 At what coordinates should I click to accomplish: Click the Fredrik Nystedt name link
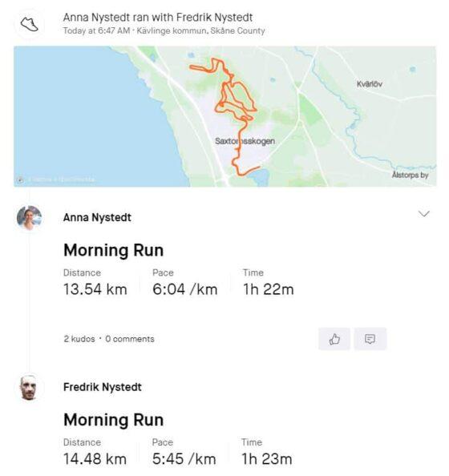[103, 387]
